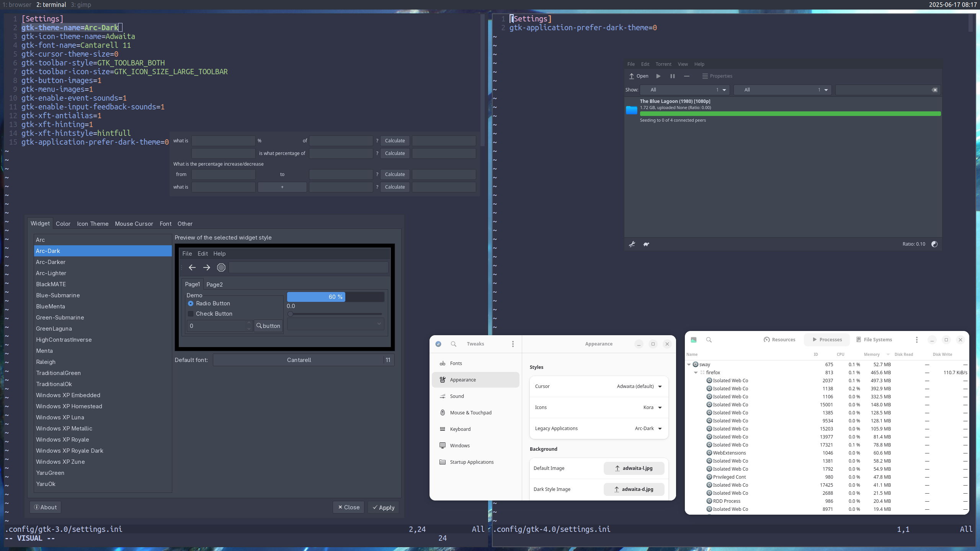980x551 pixels.
Task: Choose the adwaita-d.jpg dark style image
Action: click(x=634, y=489)
